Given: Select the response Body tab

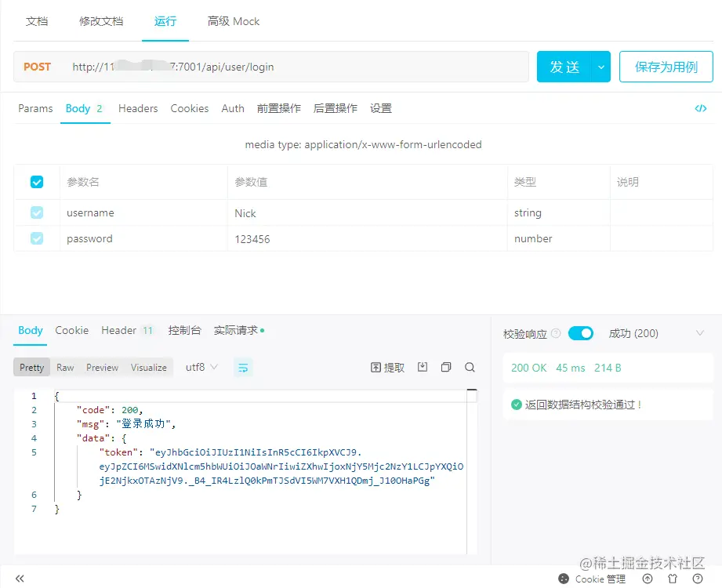Looking at the screenshot, I should point(31,330).
